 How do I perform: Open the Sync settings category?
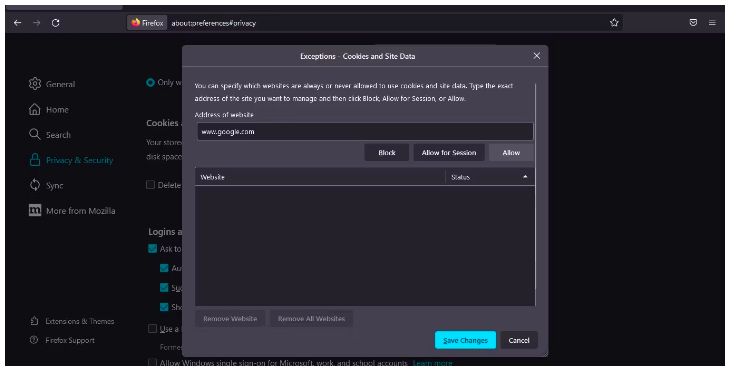point(55,186)
